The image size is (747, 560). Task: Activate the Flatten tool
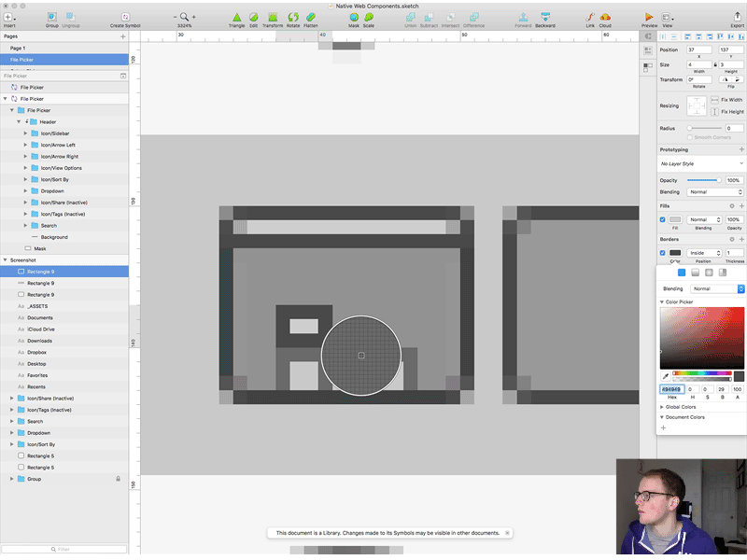[311, 16]
